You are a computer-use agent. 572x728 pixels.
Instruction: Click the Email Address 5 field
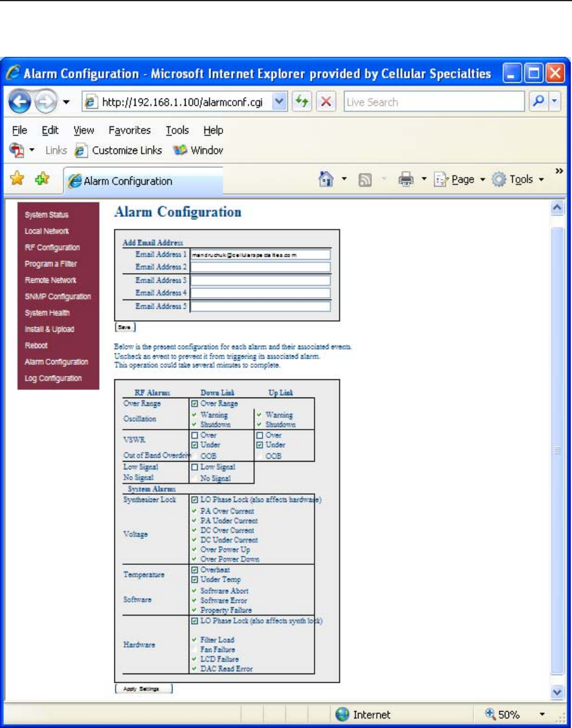point(261,306)
